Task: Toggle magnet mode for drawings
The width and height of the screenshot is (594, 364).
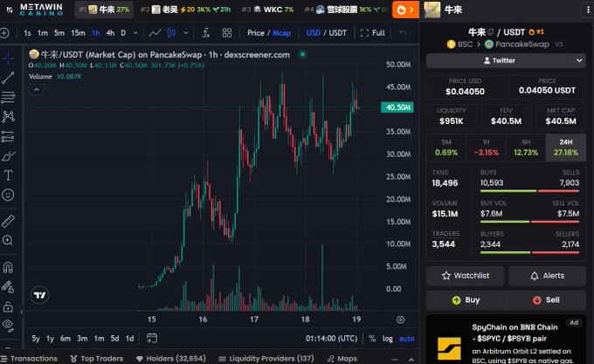Action: (x=8, y=267)
